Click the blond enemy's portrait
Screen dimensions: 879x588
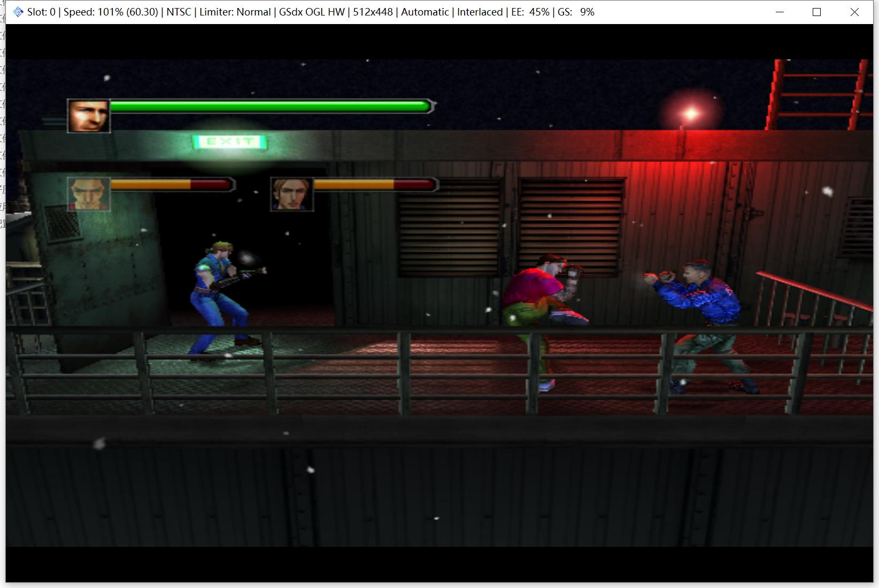tap(292, 194)
